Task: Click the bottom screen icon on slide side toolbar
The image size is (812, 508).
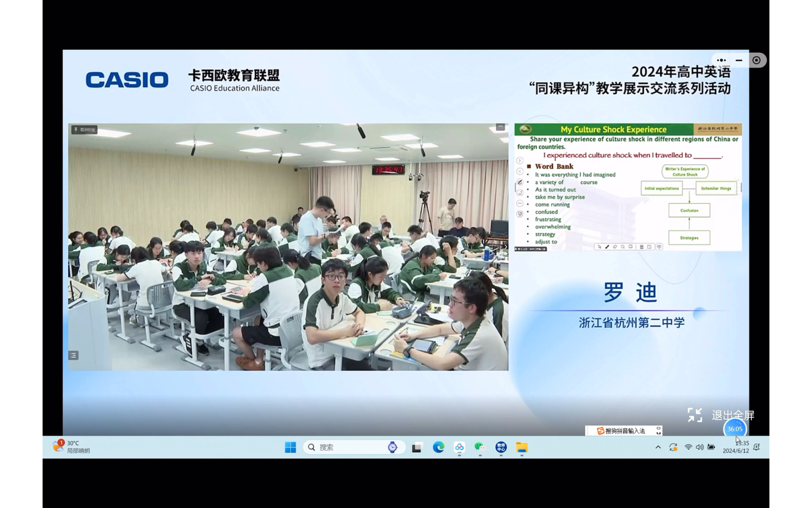Action: point(520,214)
